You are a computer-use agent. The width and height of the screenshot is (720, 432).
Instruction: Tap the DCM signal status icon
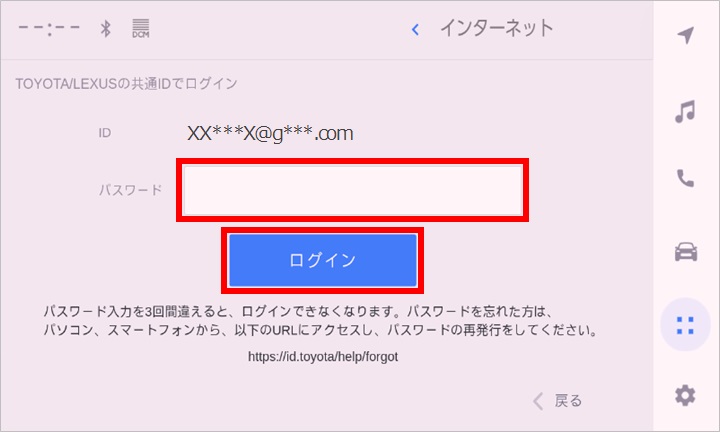(x=141, y=28)
